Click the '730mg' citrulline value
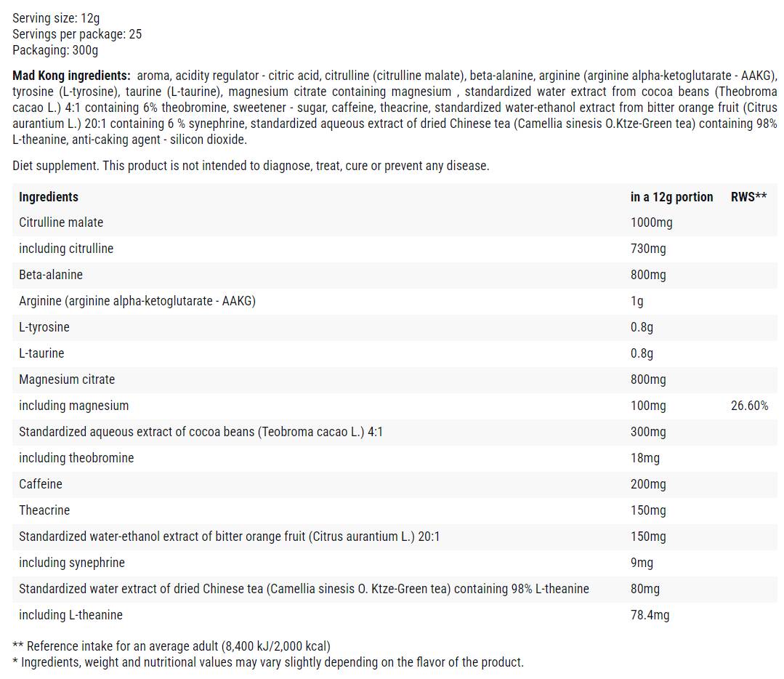784x679 pixels. pos(648,249)
